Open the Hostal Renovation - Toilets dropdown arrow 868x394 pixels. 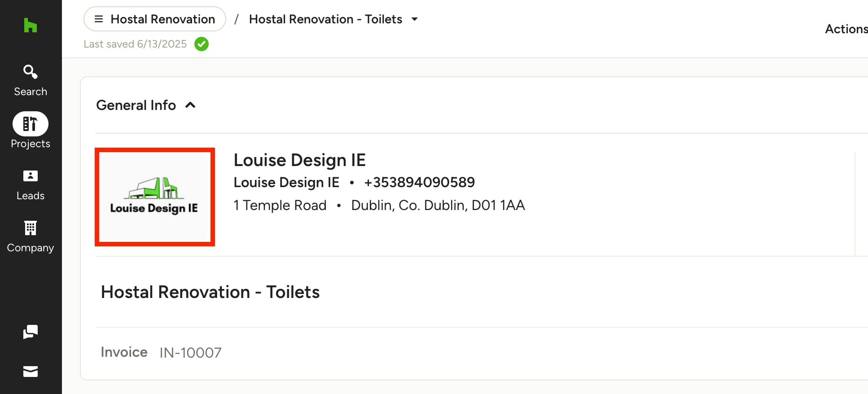[x=415, y=19]
